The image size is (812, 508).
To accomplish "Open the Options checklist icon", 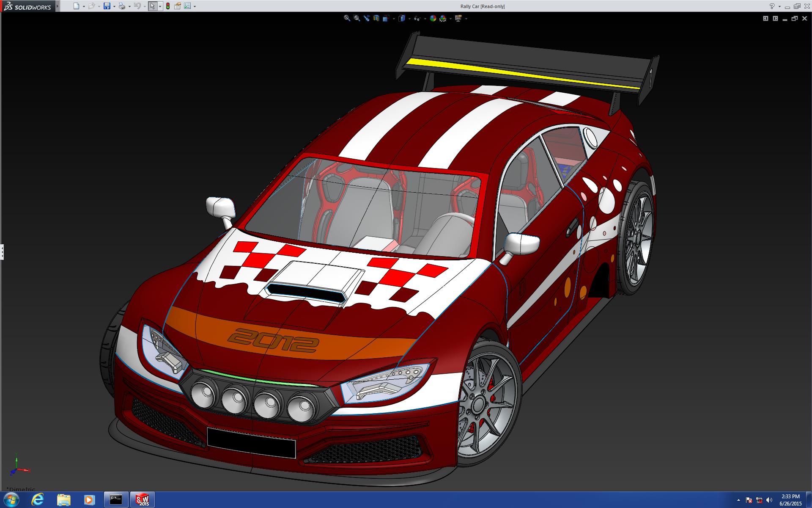I will (187, 6).
